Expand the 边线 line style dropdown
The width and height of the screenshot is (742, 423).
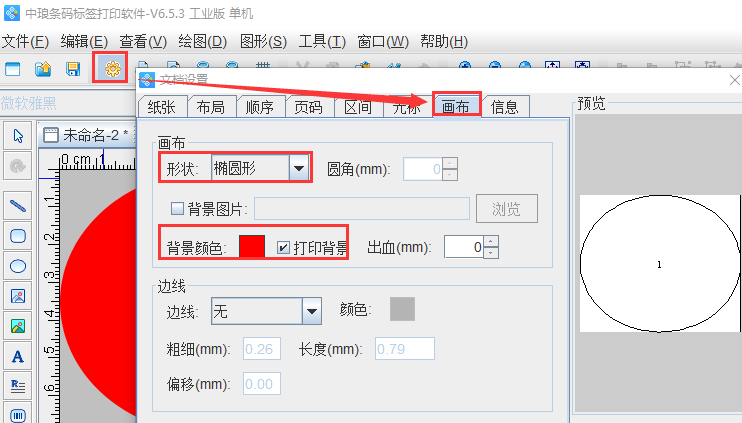pyautogui.click(x=312, y=311)
